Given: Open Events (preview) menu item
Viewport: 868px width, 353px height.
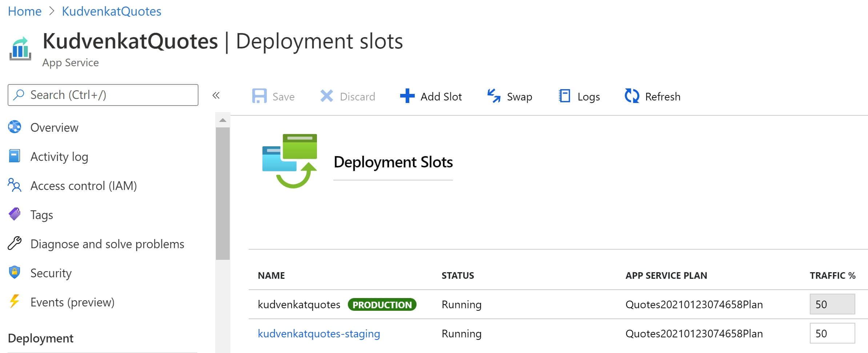Looking at the screenshot, I should [72, 302].
